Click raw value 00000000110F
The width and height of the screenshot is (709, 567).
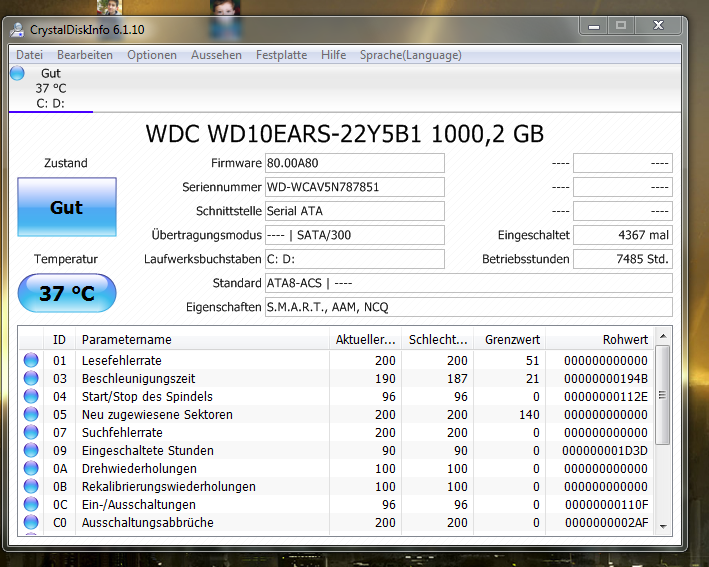[x=606, y=505]
